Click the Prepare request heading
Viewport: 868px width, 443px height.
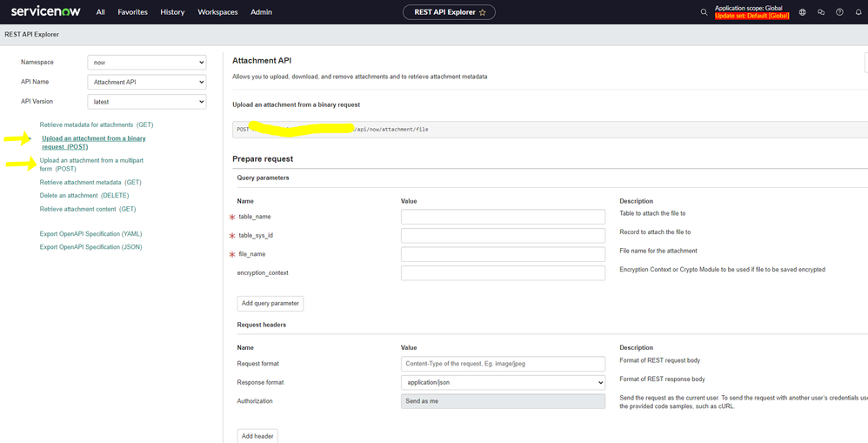coord(263,159)
